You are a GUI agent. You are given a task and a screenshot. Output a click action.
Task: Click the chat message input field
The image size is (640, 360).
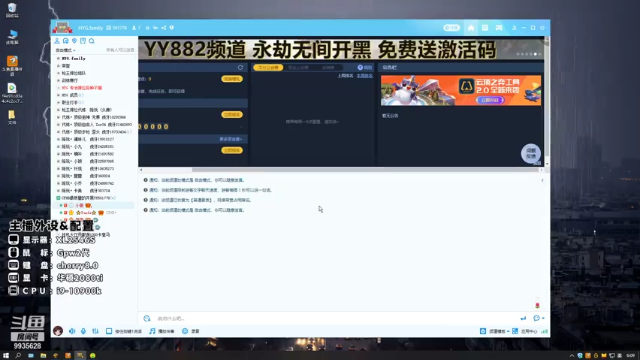(335, 318)
